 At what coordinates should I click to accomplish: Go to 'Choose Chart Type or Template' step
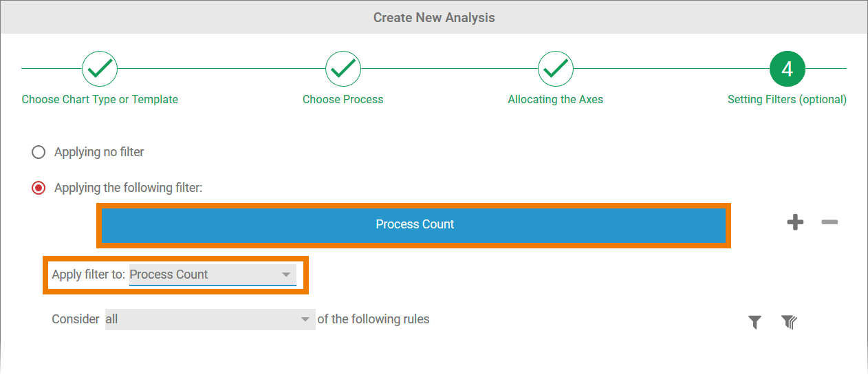tap(100, 100)
